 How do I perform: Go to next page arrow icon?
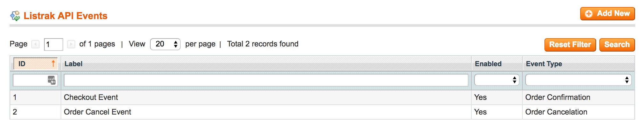[x=71, y=44]
